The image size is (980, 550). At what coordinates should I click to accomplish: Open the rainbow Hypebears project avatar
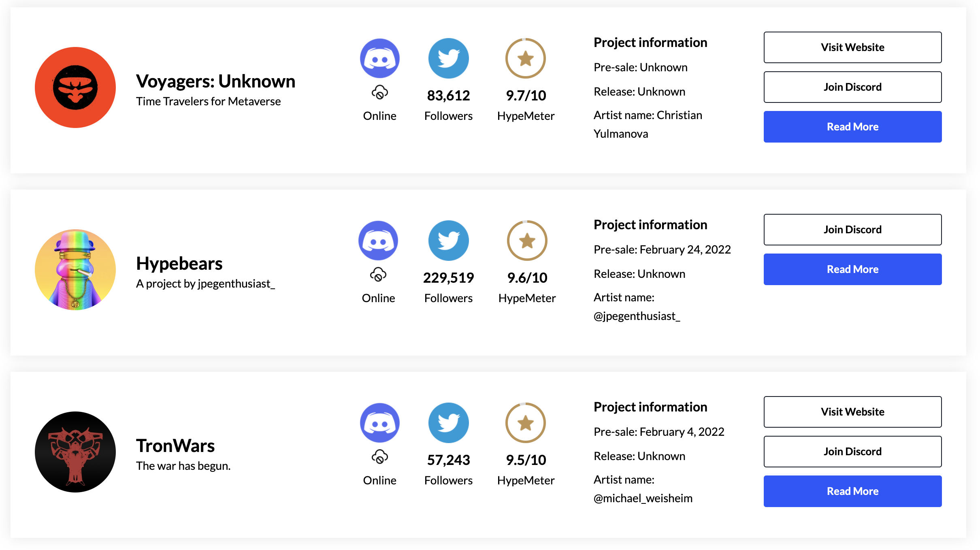click(x=75, y=269)
